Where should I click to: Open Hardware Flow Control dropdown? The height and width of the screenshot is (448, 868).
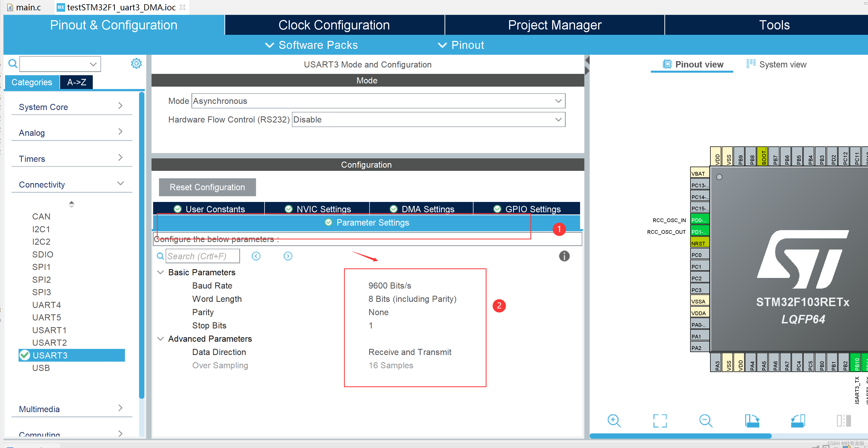point(428,120)
